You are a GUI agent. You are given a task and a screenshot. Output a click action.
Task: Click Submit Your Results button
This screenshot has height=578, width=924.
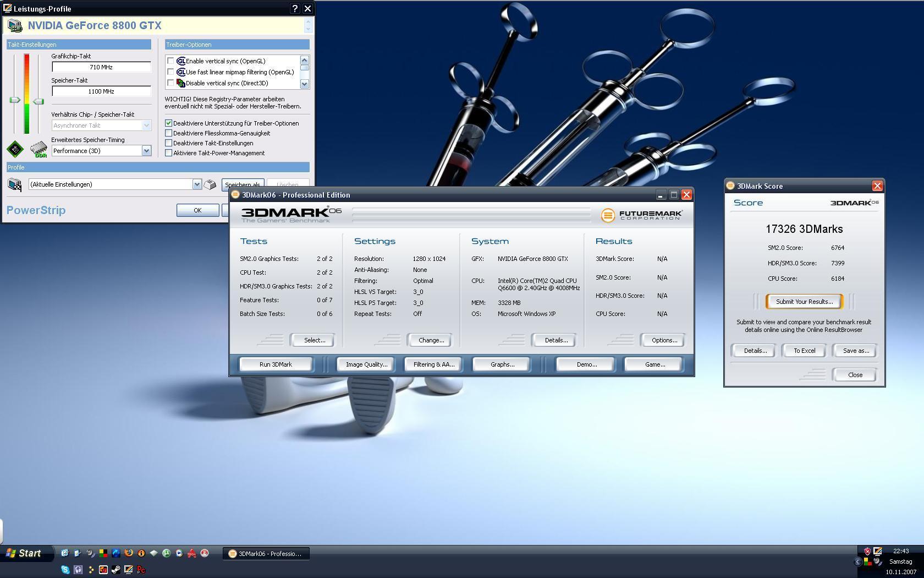pyautogui.click(x=804, y=302)
